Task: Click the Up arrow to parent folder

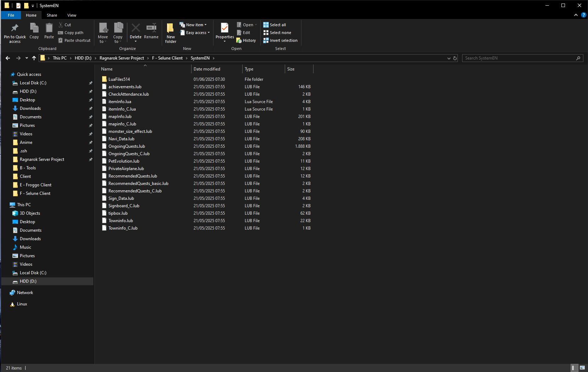Action: coord(34,58)
